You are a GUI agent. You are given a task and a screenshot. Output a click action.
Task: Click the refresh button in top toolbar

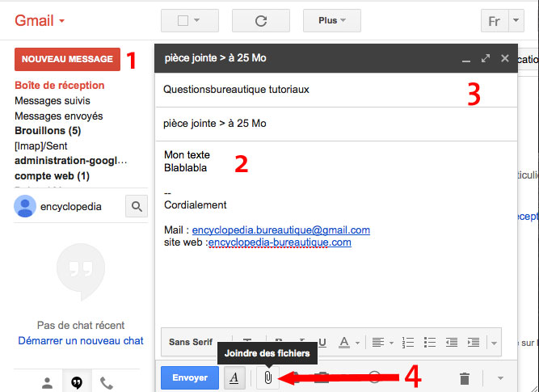(260, 21)
